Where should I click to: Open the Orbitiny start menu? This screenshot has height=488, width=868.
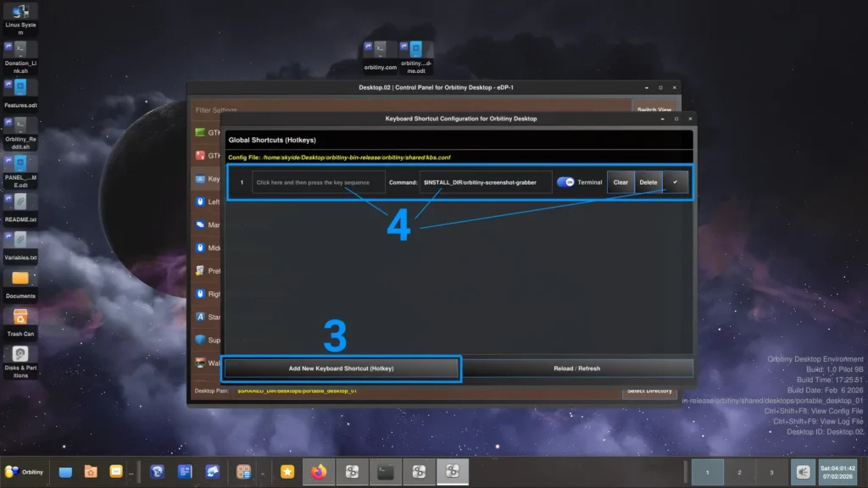[x=25, y=472]
